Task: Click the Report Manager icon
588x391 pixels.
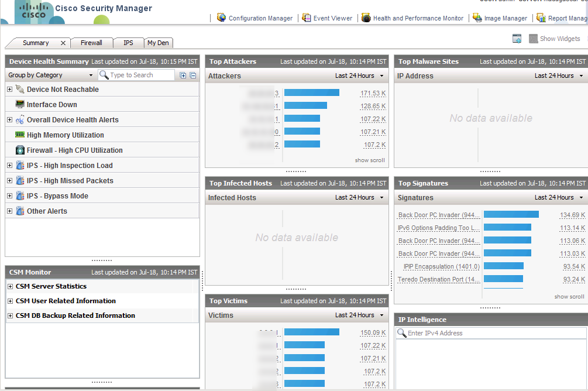Action: pos(541,18)
